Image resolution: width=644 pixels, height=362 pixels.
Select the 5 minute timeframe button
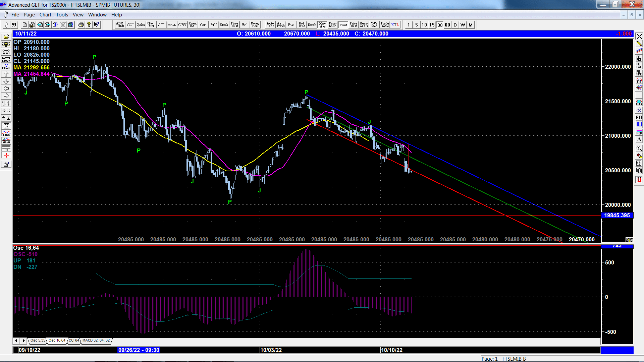(x=417, y=25)
